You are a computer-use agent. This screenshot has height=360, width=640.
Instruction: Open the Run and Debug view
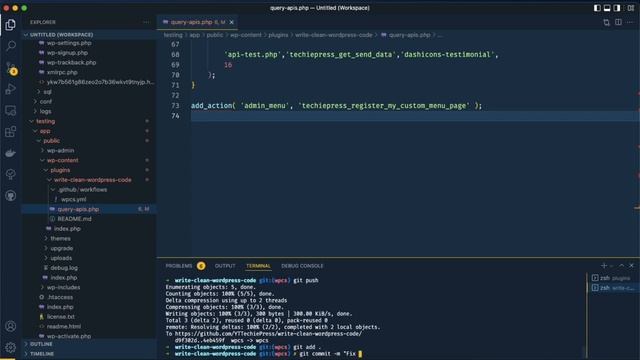[x=11, y=89]
